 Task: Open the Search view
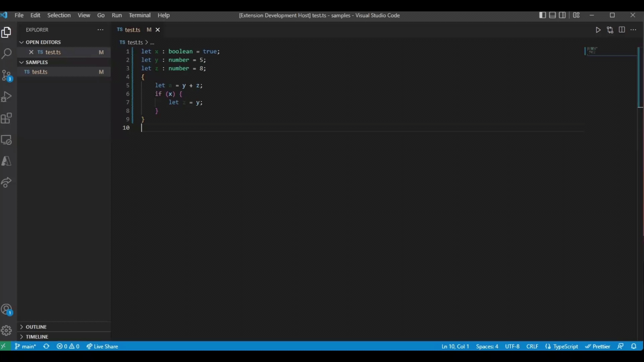[7, 54]
